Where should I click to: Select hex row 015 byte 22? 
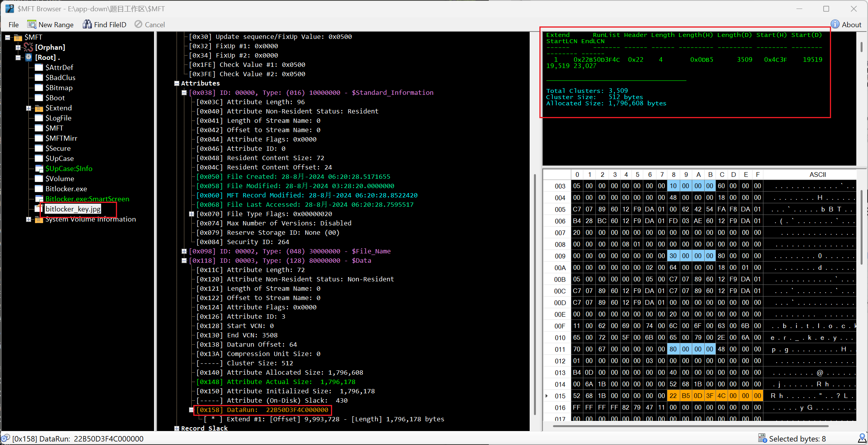coord(673,396)
